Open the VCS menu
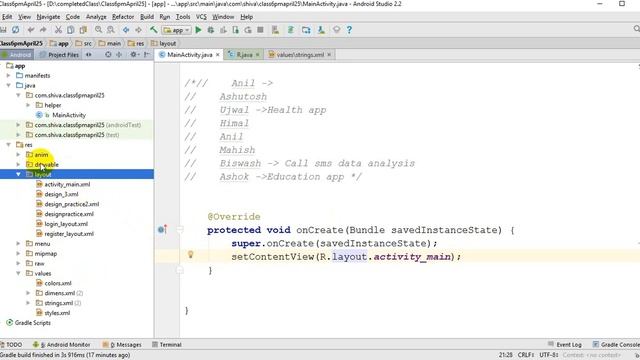 [201, 17]
